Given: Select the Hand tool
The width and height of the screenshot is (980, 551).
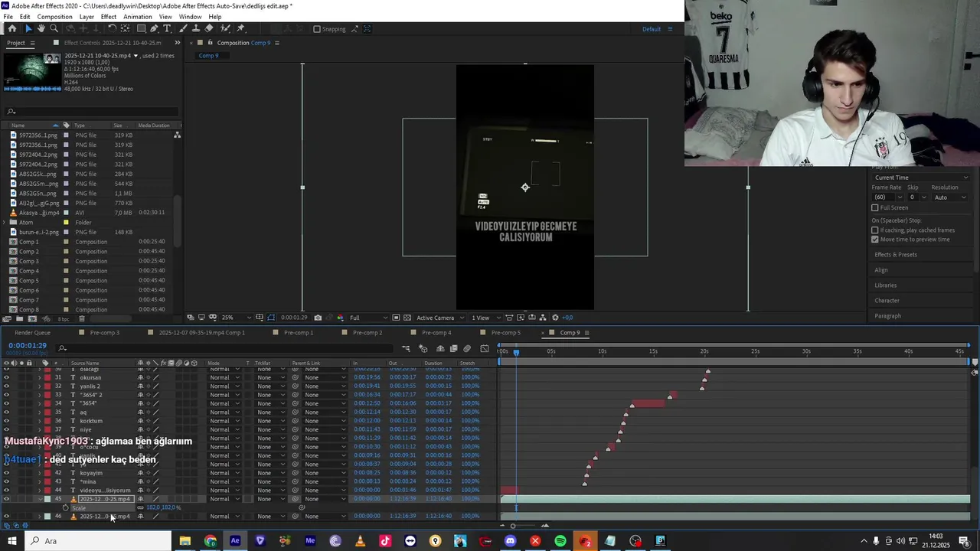Looking at the screenshot, I should [x=41, y=28].
